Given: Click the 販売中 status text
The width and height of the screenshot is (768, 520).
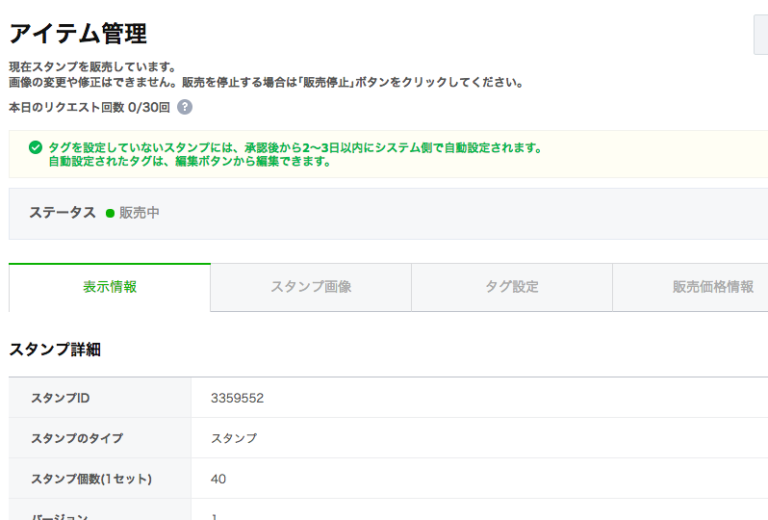Looking at the screenshot, I should (x=139, y=213).
